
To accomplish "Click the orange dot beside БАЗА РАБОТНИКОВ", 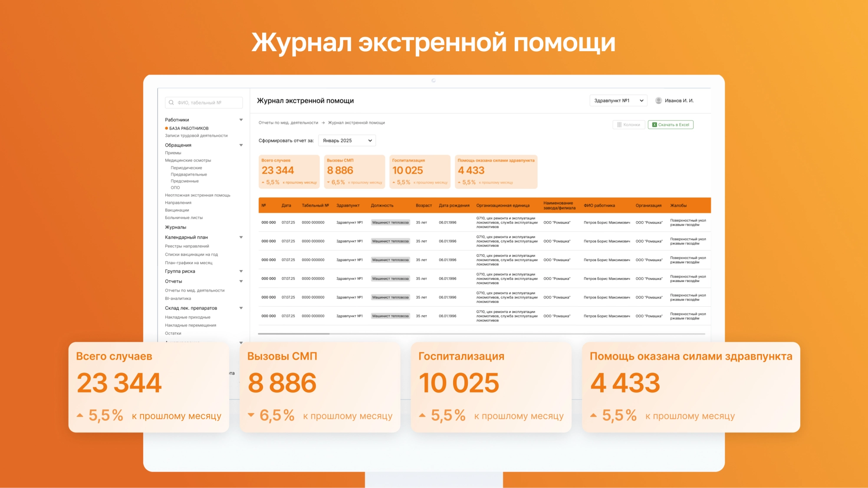I will click(166, 128).
